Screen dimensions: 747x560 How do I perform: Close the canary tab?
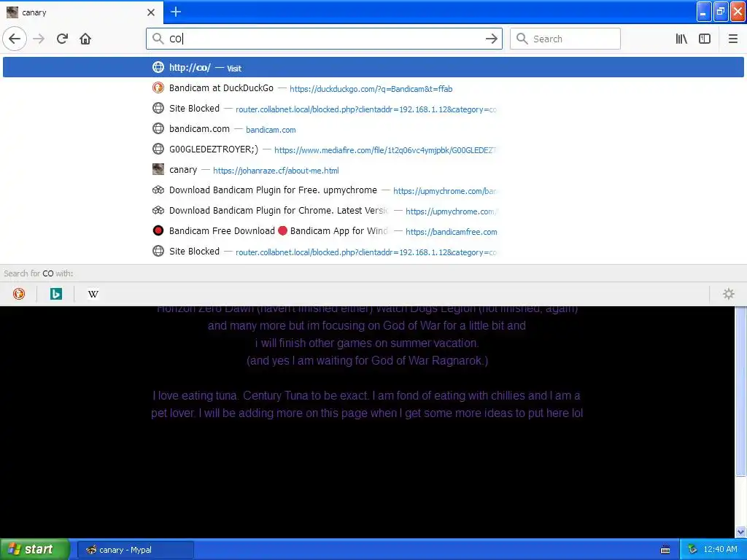click(151, 12)
